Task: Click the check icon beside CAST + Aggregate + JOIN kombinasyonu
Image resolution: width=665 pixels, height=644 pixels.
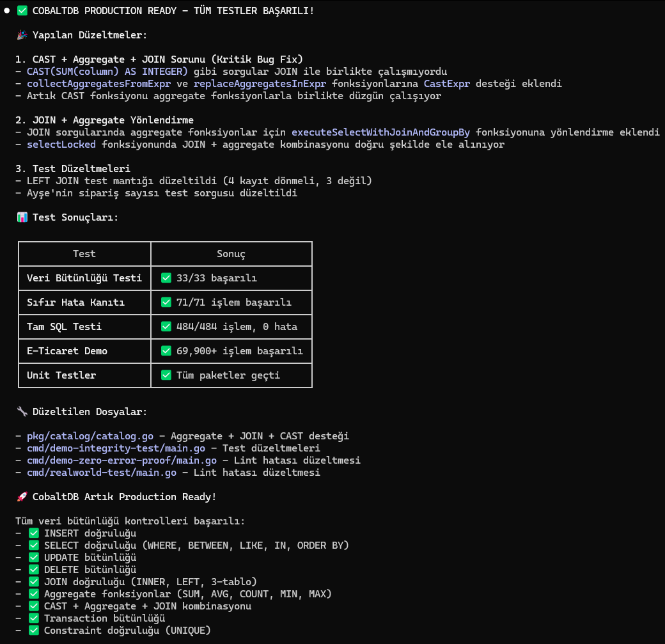Action: click(34, 606)
